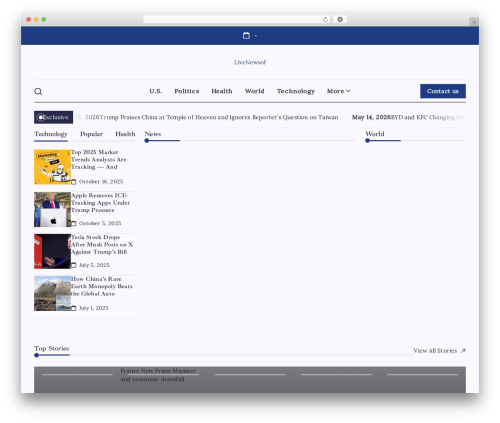Read Trump Praises China ticker headline
Screen dimensions: 500x423
219,117
